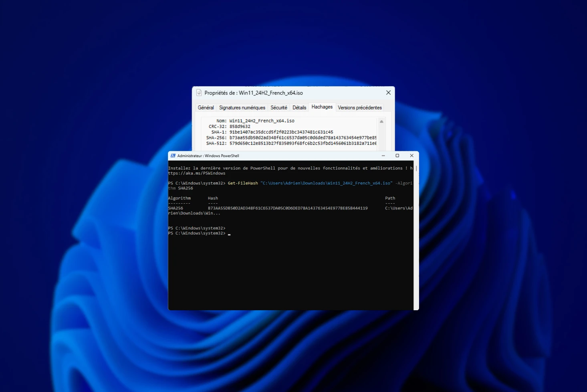Viewport: 587px width, 392px height.
Task: Click the B73AA55D hash output in PowerShell
Action: click(x=287, y=208)
